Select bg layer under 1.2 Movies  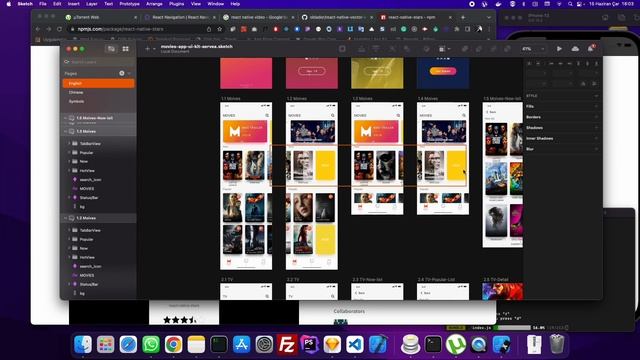coord(82,293)
